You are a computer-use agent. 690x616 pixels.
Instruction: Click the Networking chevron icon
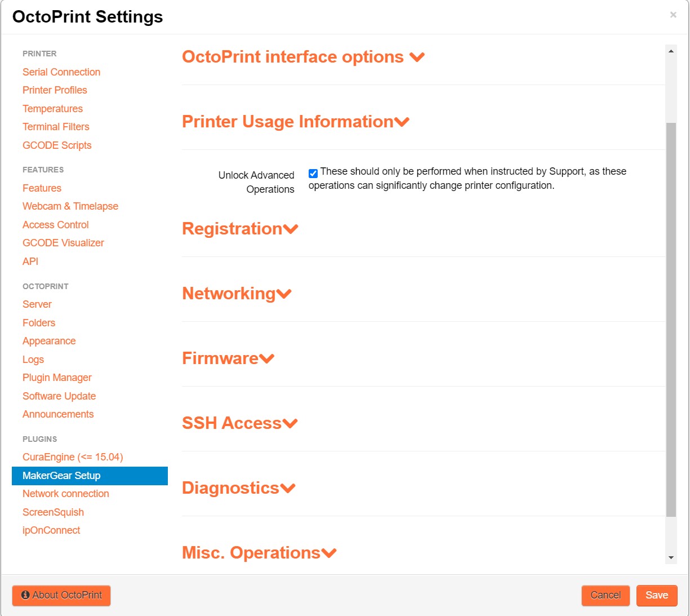tap(284, 294)
